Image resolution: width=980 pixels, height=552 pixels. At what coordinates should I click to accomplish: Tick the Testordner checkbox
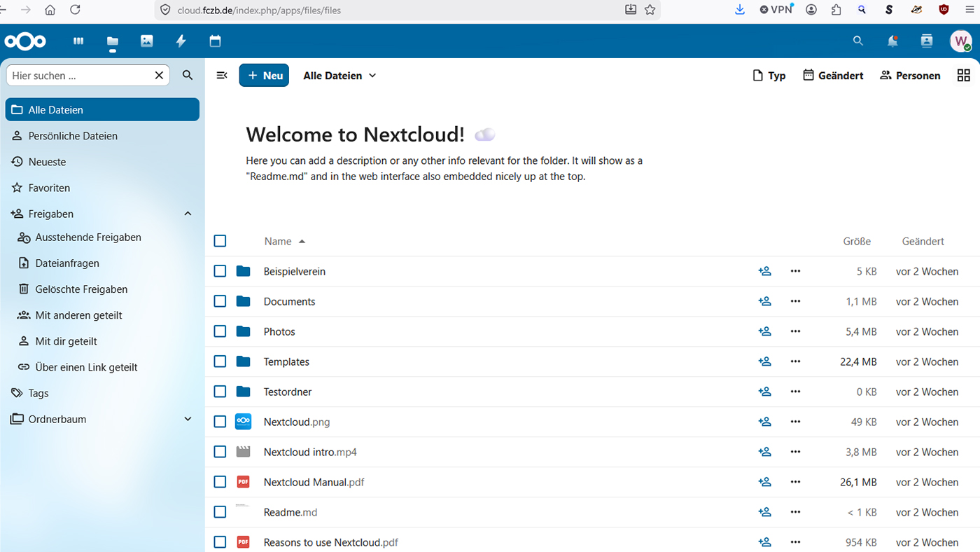(220, 392)
